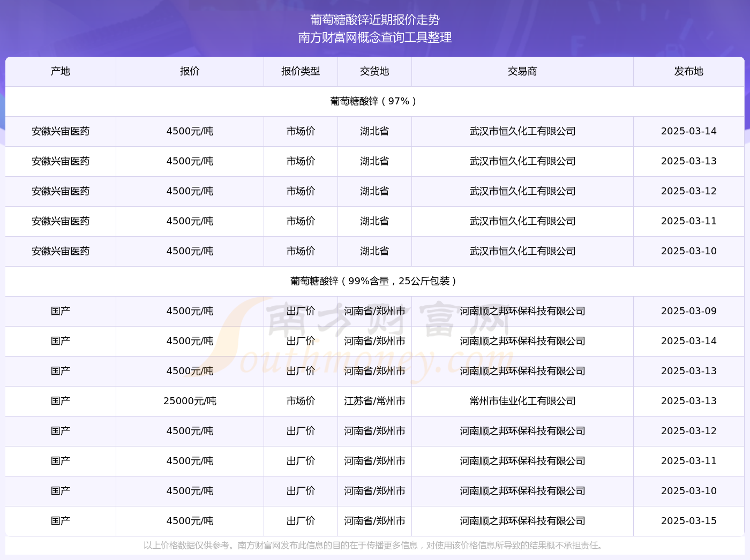Click 湖北省 in the 2025-03-10 row
The image size is (750, 560).
coord(374,251)
